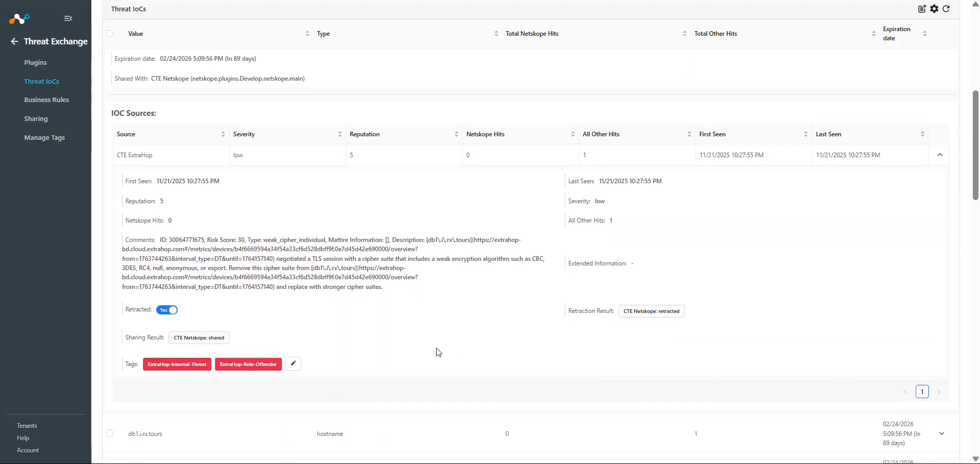
Task: Click the 'CTE ExtraHop' source cell
Action: (135, 155)
